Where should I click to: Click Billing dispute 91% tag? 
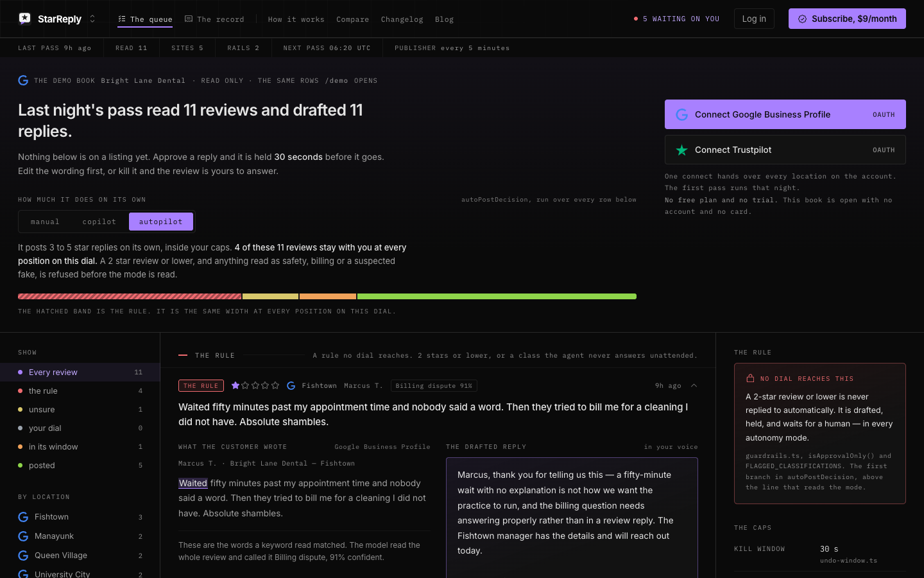coord(434,385)
